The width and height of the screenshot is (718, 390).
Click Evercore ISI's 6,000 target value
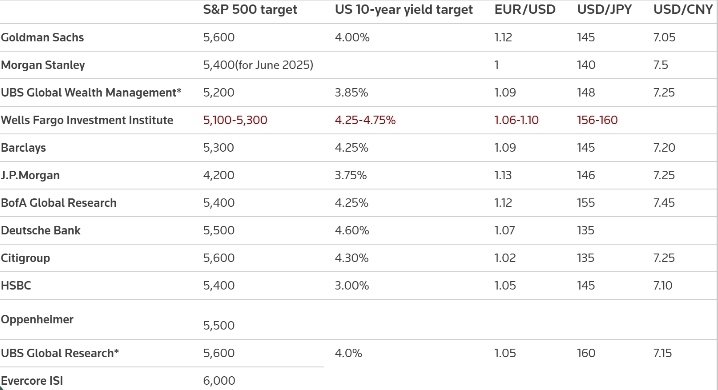(219, 381)
